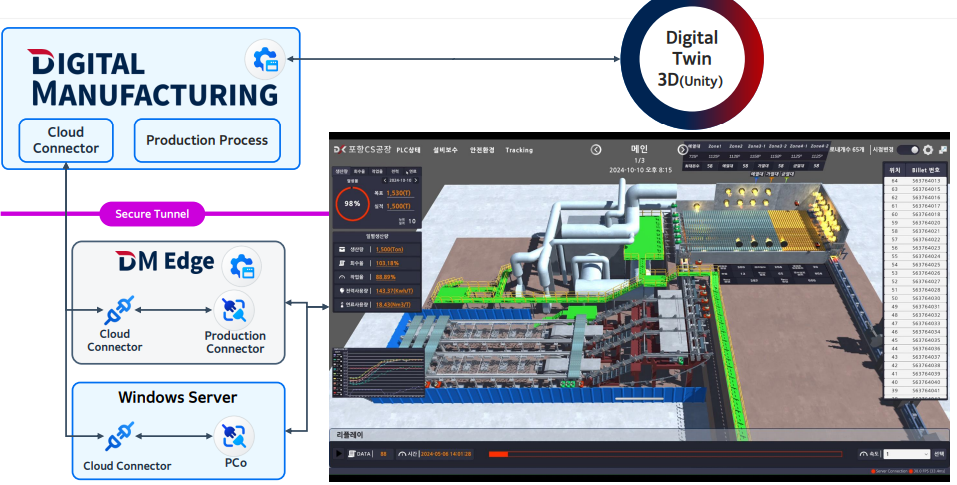Click the fullscreen expand icon in dashboard
Image resolution: width=957 pixels, height=485 pixels.
(943, 149)
